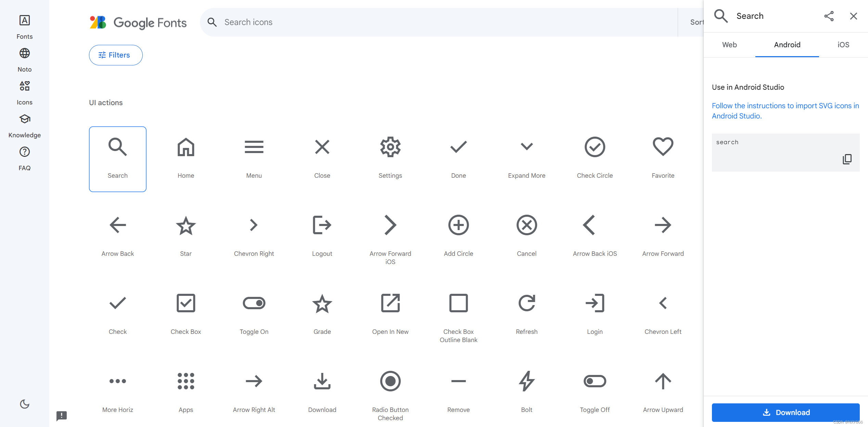Switch to the iOS tab

coord(843,45)
